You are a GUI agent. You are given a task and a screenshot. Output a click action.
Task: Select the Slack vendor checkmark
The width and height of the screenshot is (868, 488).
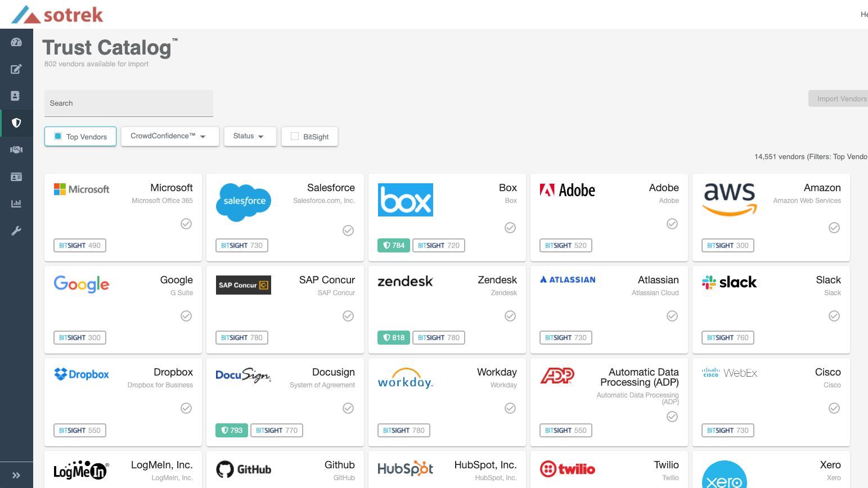[x=834, y=316]
